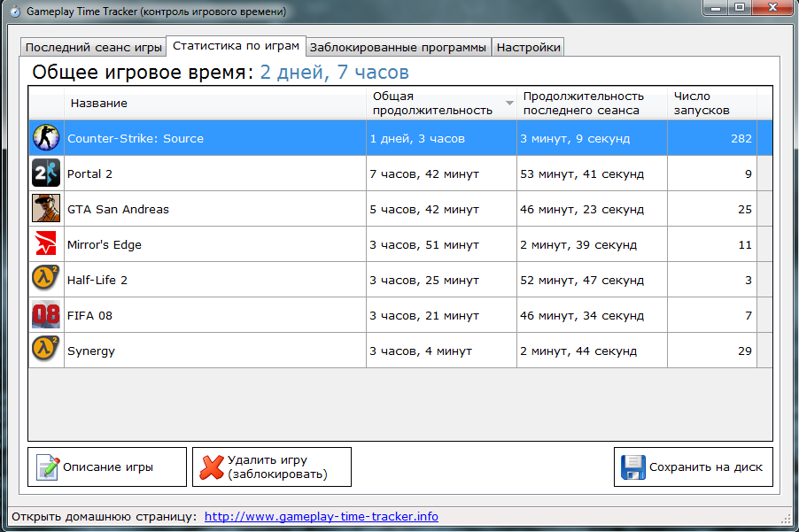Sort by the Название column header
This screenshot has width=799, height=532.
pos(214,103)
